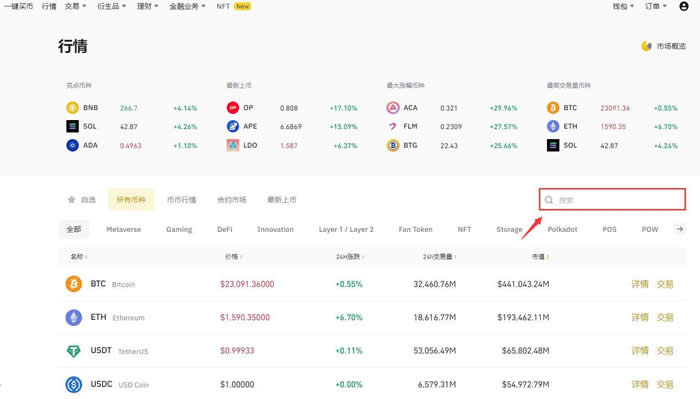700x399 pixels.
Task: Click the ACA coin icon
Action: [393, 108]
